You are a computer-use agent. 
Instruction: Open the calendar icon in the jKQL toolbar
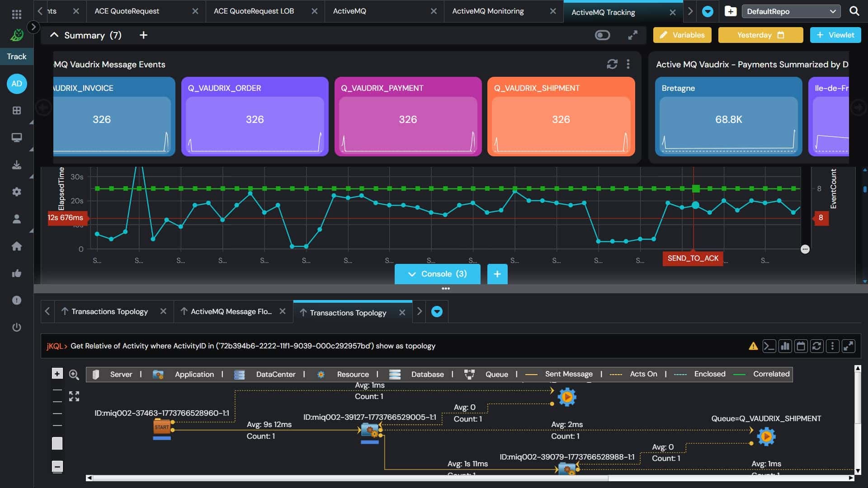tap(801, 346)
